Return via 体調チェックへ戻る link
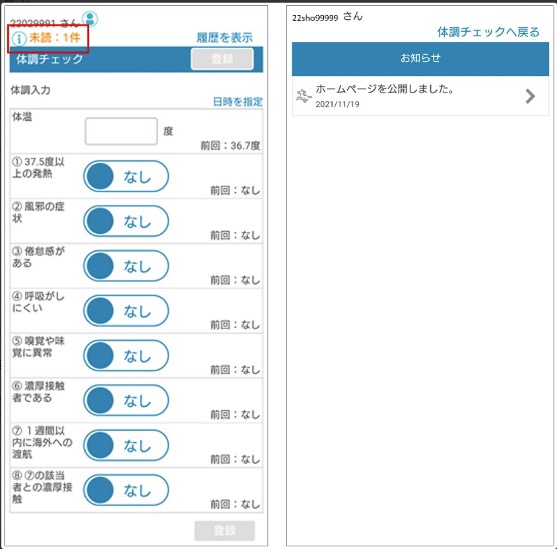Image resolution: width=557 pixels, height=549 pixels. [x=488, y=32]
